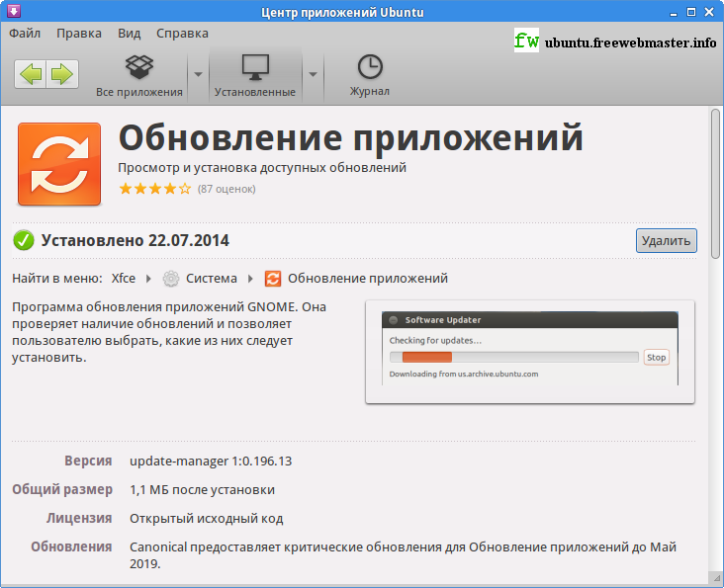The width and height of the screenshot is (724, 588).
Task: Click the Система gear icon in menu path
Action: [171, 279]
